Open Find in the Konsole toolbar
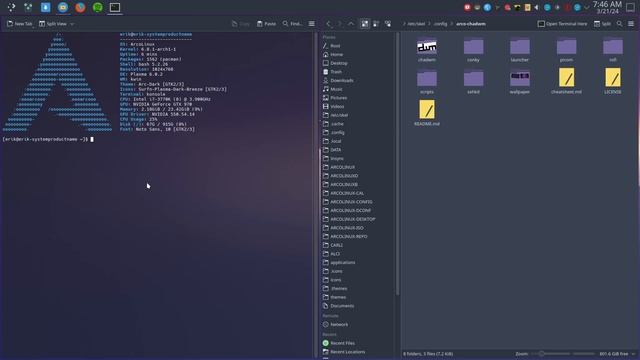Screen dimensions: 640x360 click(x=292, y=24)
